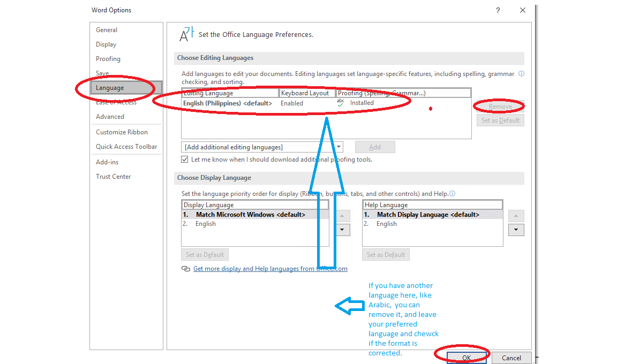This screenshot has height=364, width=617.
Task: Select Match Microsoft Windows display language
Action: coord(255,215)
